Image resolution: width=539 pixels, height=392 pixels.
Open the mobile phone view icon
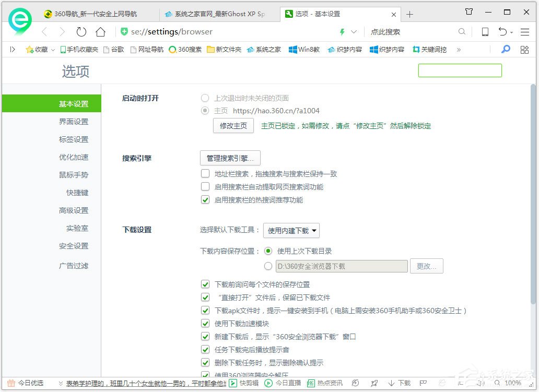click(484, 32)
